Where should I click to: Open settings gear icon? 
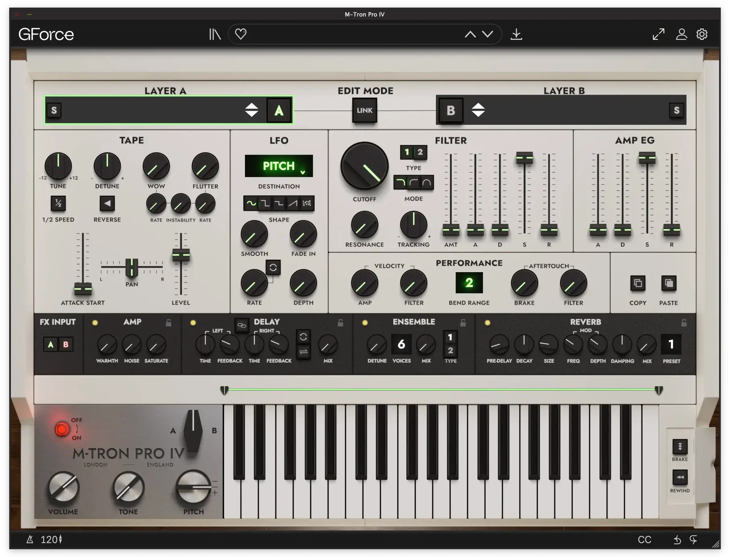point(702,34)
